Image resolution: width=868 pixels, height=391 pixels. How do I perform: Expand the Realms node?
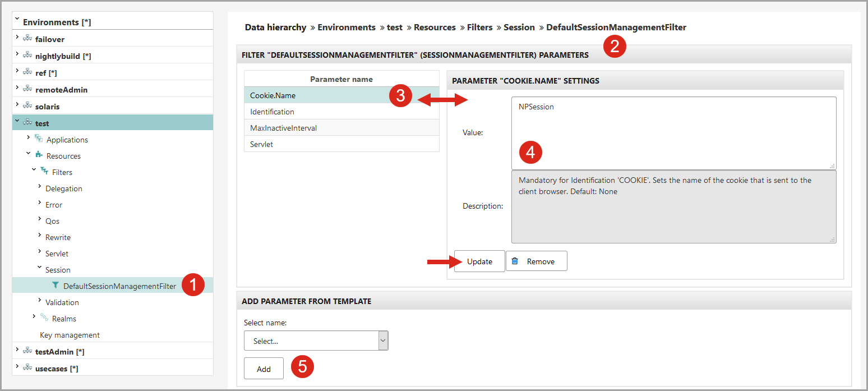pyautogui.click(x=34, y=316)
